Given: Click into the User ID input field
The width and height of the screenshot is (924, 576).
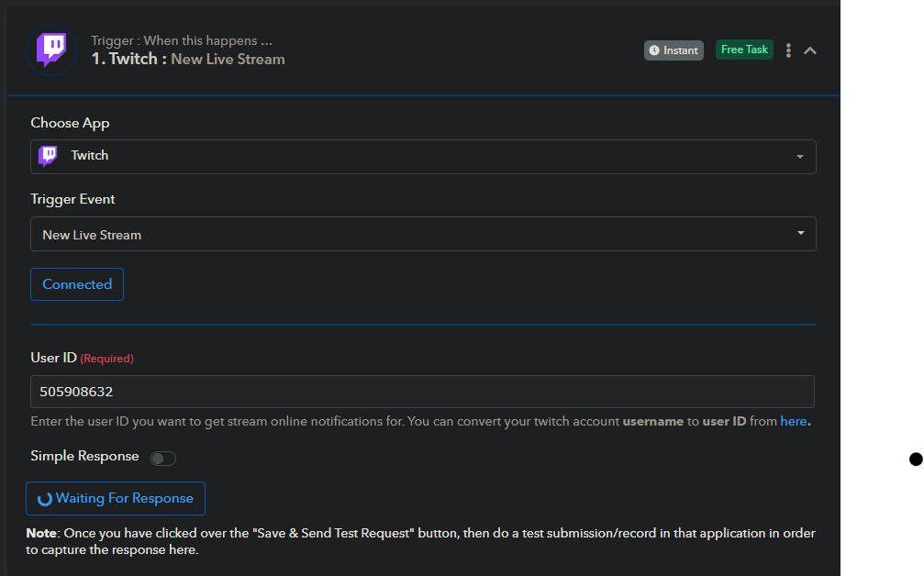Looking at the screenshot, I should pos(422,392).
